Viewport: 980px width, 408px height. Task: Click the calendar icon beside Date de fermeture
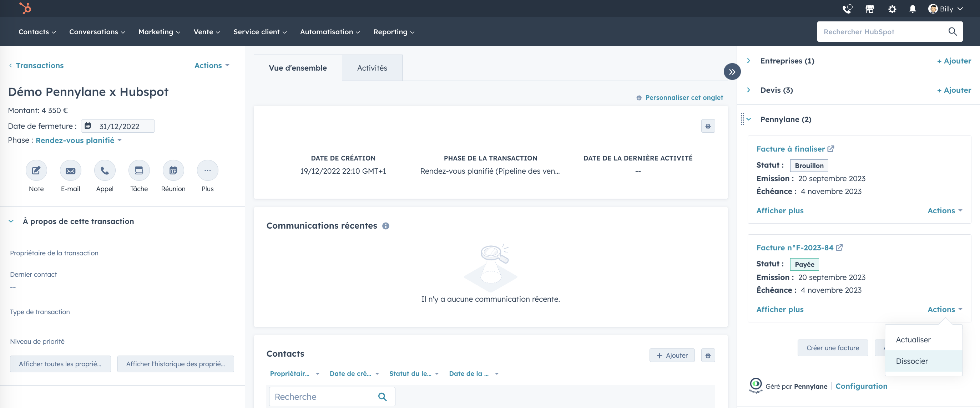tap(88, 126)
